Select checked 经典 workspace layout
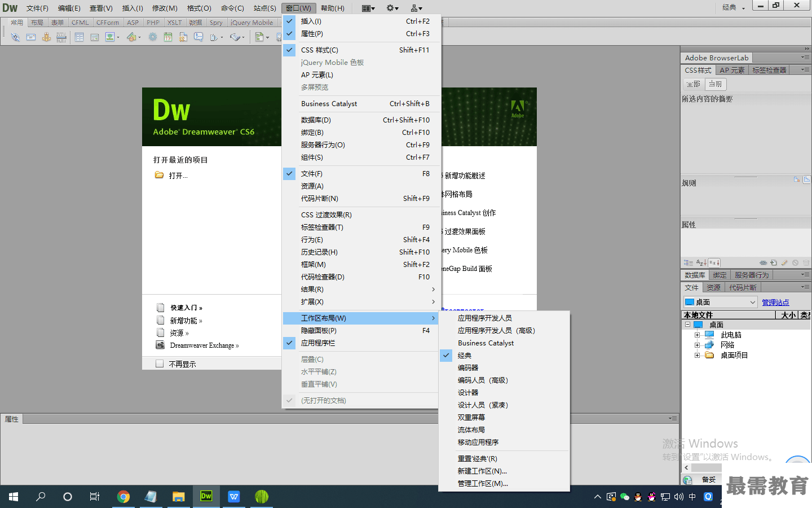Screen dimensions: 812x508 tap(504, 356)
